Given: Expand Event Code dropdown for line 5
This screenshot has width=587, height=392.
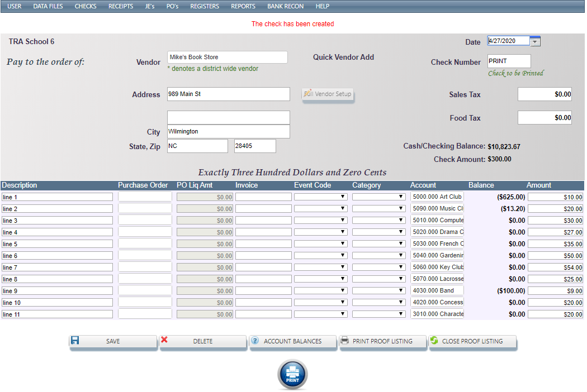Looking at the screenshot, I should [321, 243].
